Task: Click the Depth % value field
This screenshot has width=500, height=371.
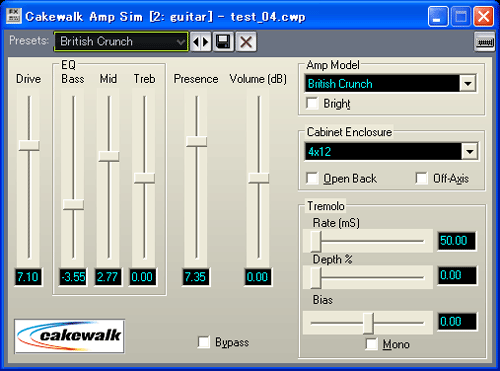Action: [x=457, y=275]
